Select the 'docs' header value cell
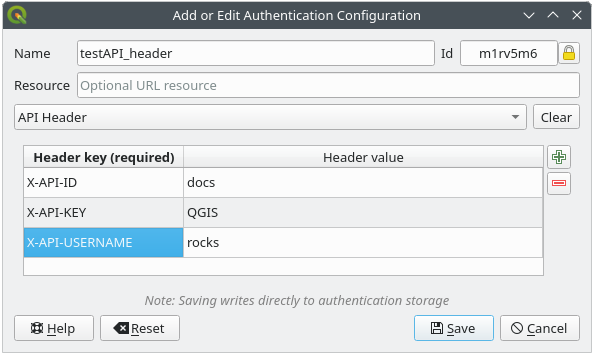594x361 pixels. click(x=363, y=183)
